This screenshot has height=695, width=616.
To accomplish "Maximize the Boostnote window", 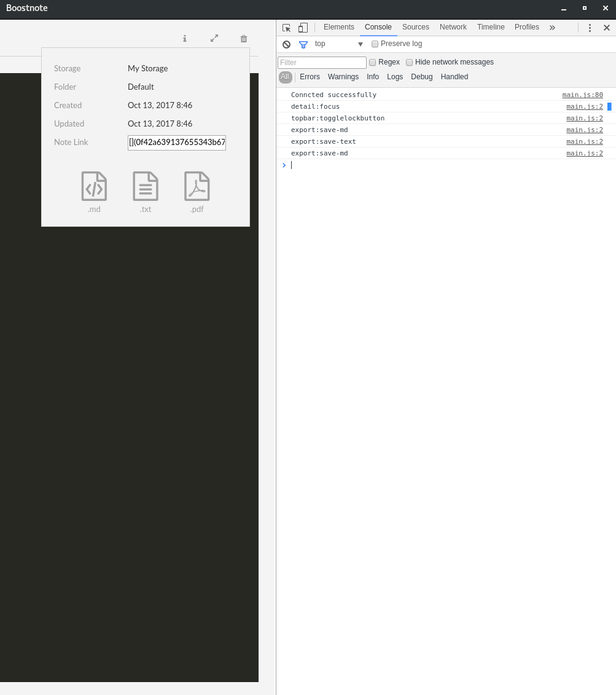I will (585, 8).
